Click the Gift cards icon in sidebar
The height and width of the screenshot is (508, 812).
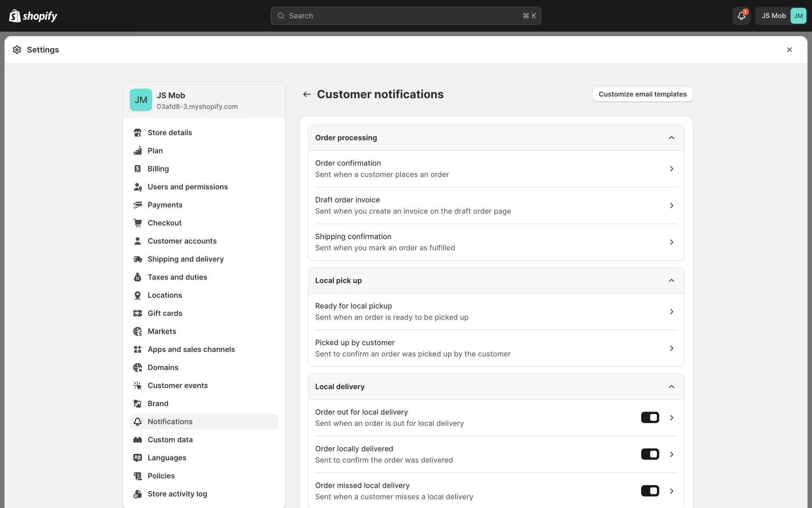tap(137, 313)
